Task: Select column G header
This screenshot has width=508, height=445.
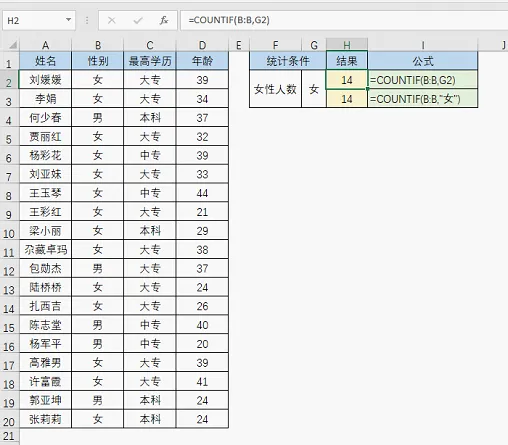Action: click(x=314, y=45)
